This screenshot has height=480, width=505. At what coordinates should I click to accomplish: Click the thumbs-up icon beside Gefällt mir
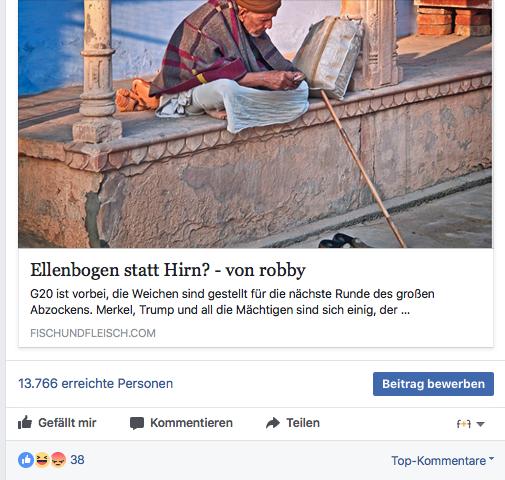(25, 423)
